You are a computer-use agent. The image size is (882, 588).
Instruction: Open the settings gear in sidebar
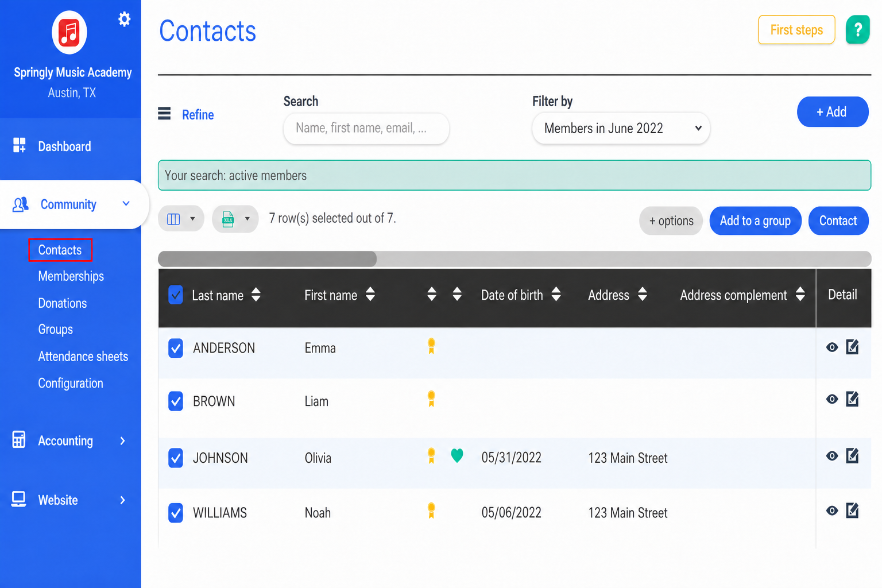(x=124, y=19)
